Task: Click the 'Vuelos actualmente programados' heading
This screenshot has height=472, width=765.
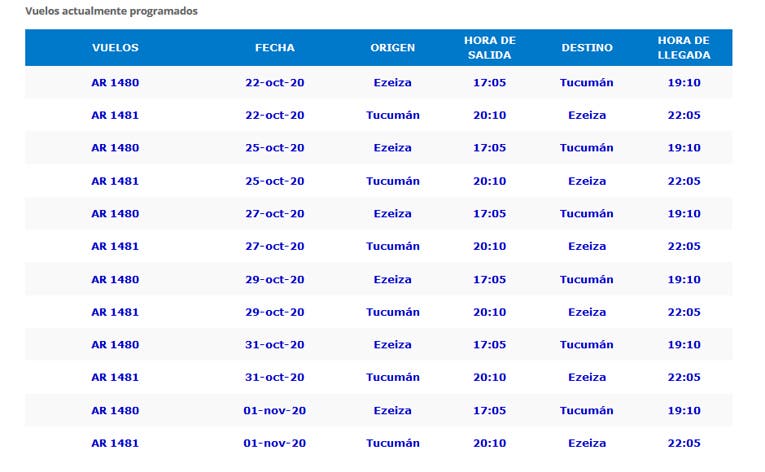Action: tap(111, 11)
